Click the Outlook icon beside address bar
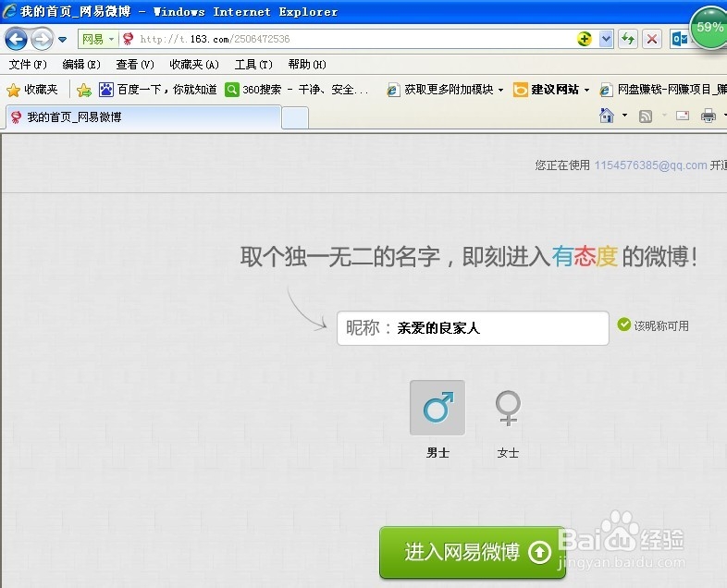Screen dimensions: 727x588 pyautogui.click(x=679, y=40)
